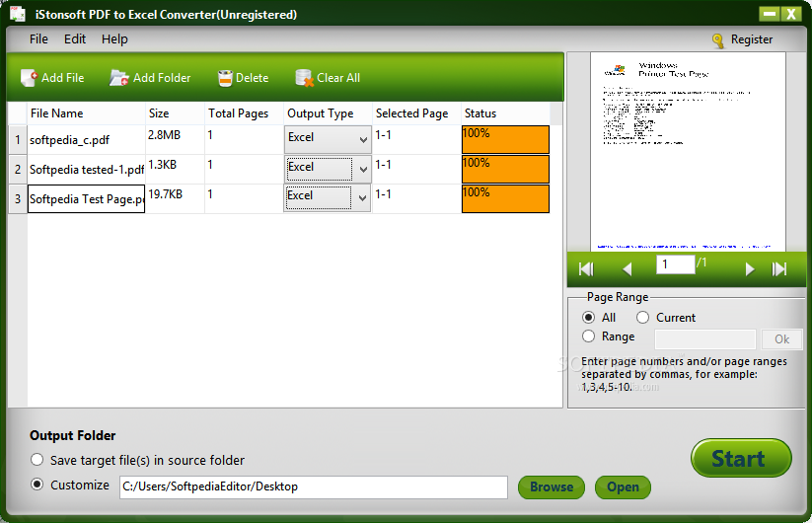Screen dimensions: 812x523
Task: Click the Output Type column header
Action: coord(328,113)
